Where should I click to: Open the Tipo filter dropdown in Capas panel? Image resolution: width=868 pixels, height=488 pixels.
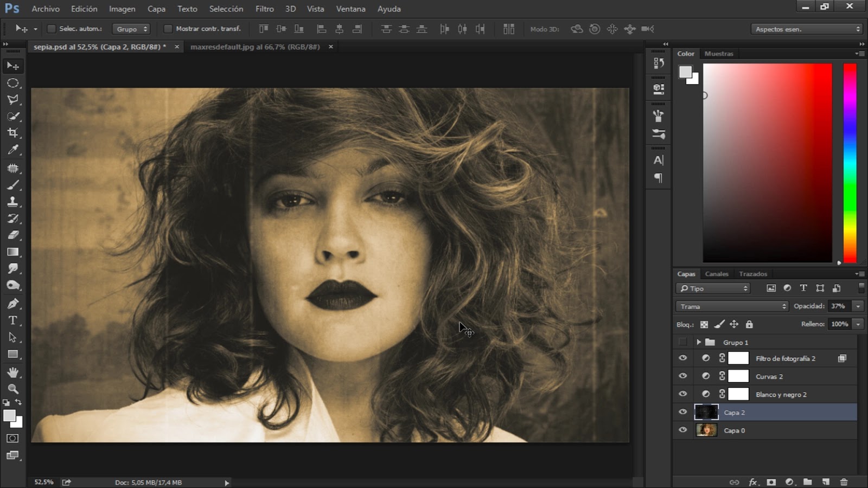[712, 288]
